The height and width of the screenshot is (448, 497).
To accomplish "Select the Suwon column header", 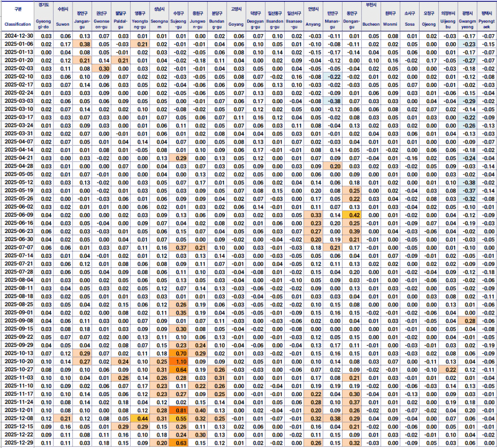I will [x=63, y=16].
